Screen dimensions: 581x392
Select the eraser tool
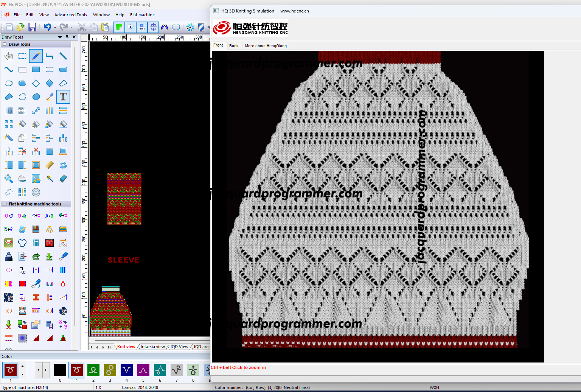pos(63,179)
